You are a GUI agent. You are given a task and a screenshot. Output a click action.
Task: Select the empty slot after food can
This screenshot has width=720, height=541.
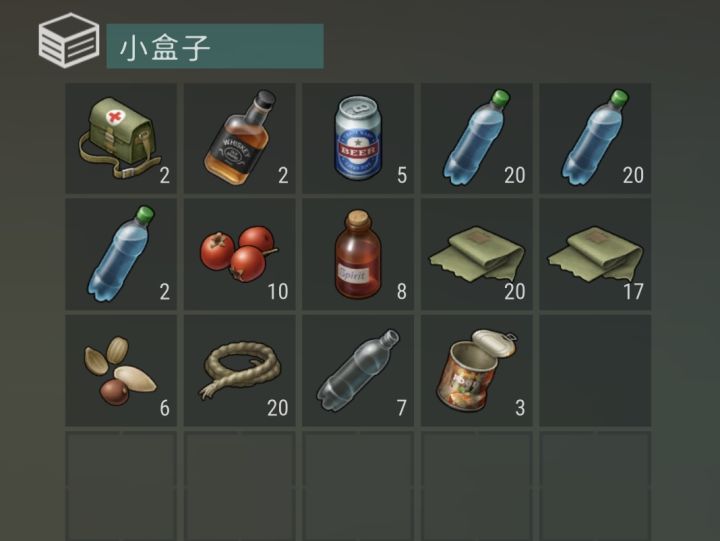(x=595, y=370)
